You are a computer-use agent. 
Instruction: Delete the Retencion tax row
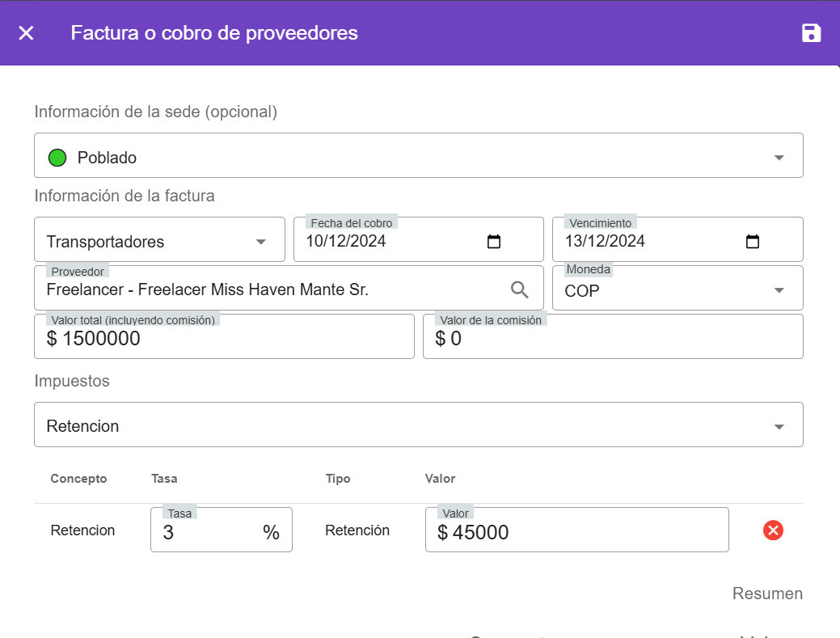(x=773, y=530)
